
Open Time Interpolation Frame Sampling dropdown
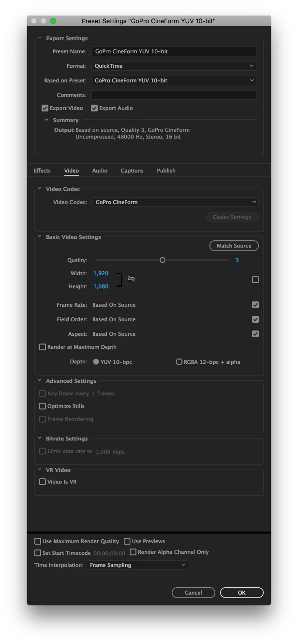[137, 565]
